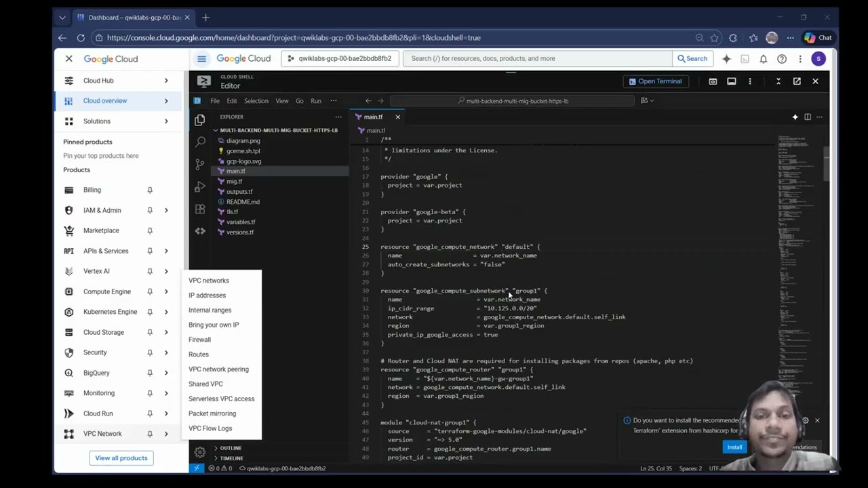Click the editor command center search box
Screen dimensions: 868x488
pos(513,101)
